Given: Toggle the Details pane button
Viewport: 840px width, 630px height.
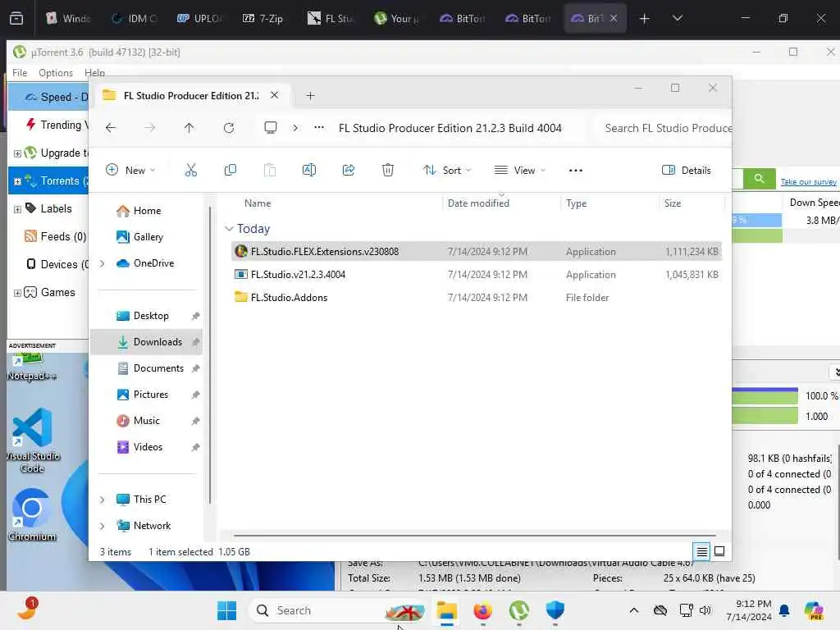Looking at the screenshot, I should [x=687, y=171].
